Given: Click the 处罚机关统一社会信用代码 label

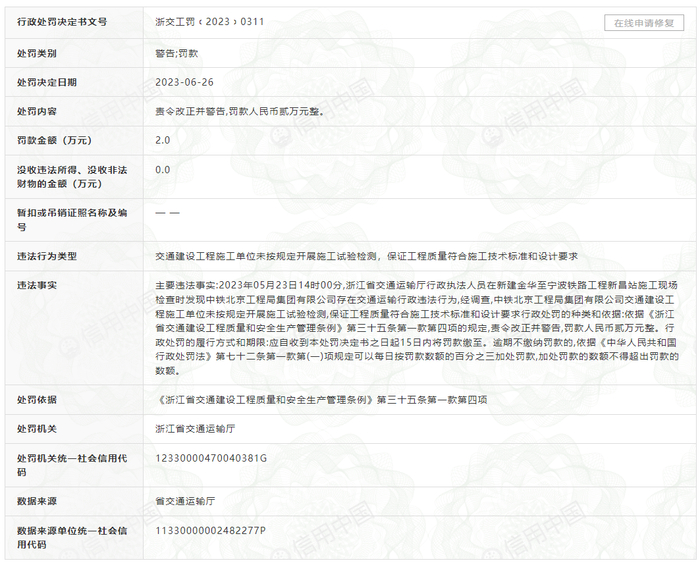Looking at the screenshot, I should (72, 465).
